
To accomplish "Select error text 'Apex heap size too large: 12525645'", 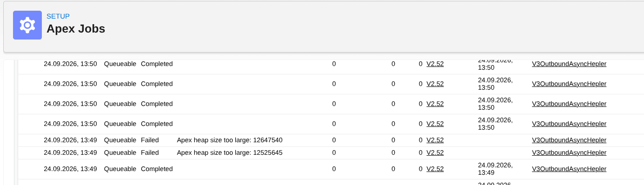I will (230, 152).
